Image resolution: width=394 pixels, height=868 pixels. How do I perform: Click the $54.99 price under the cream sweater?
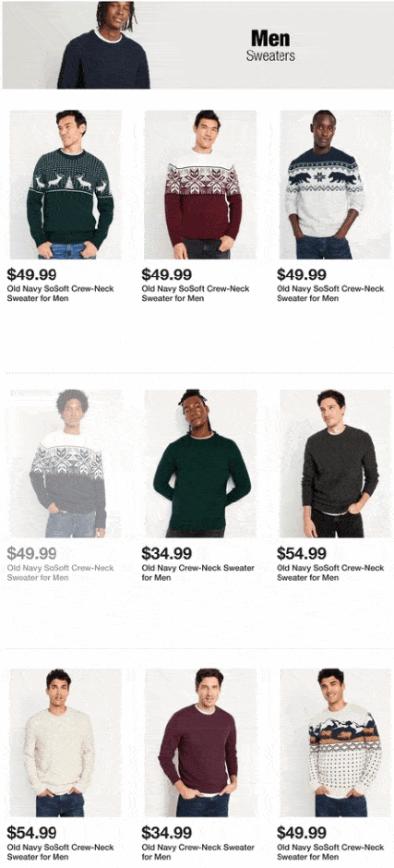(31, 832)
